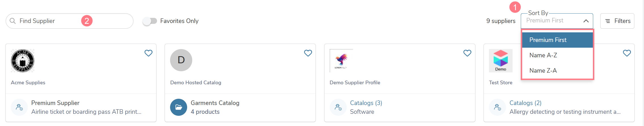Click the Demo Supplier Profile bird logo
This screenshot has width=644, height=126.
341,61
